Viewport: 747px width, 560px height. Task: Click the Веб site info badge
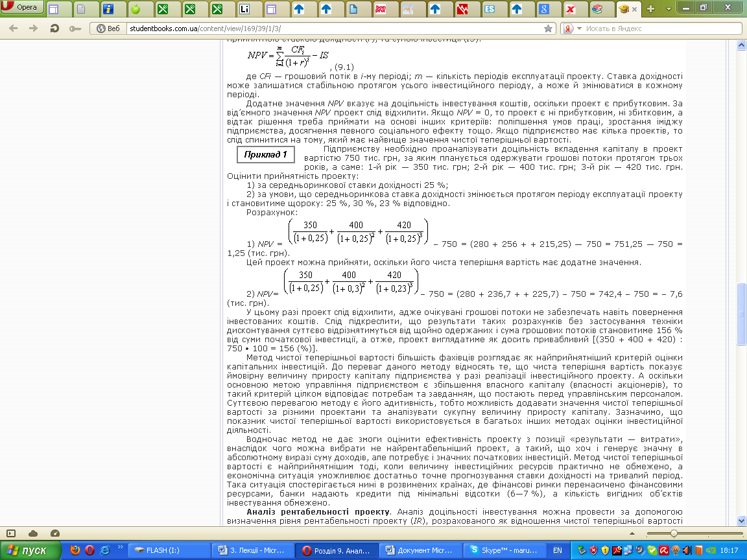click(108, 29)
